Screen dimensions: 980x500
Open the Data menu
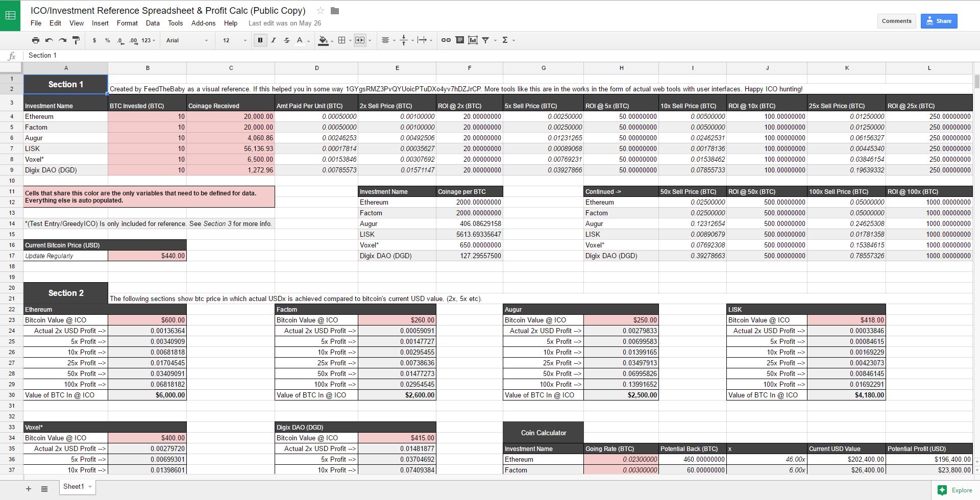(x=153, y=23)
